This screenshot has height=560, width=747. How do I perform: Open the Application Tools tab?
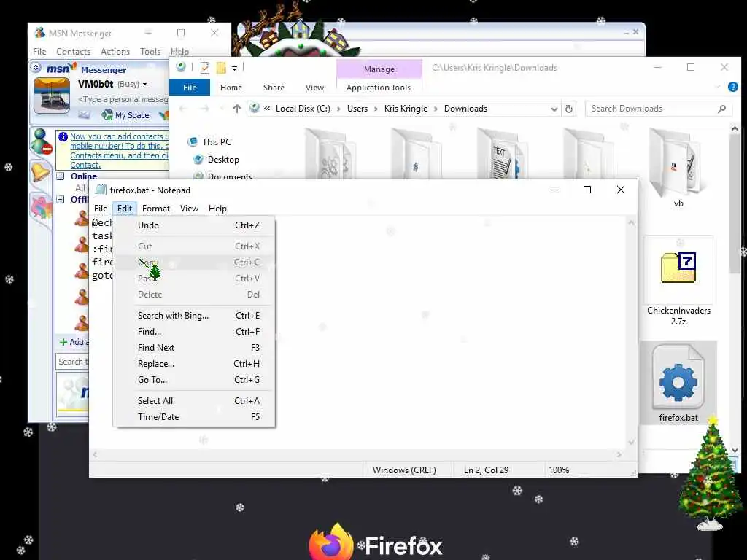click(379, 87)
